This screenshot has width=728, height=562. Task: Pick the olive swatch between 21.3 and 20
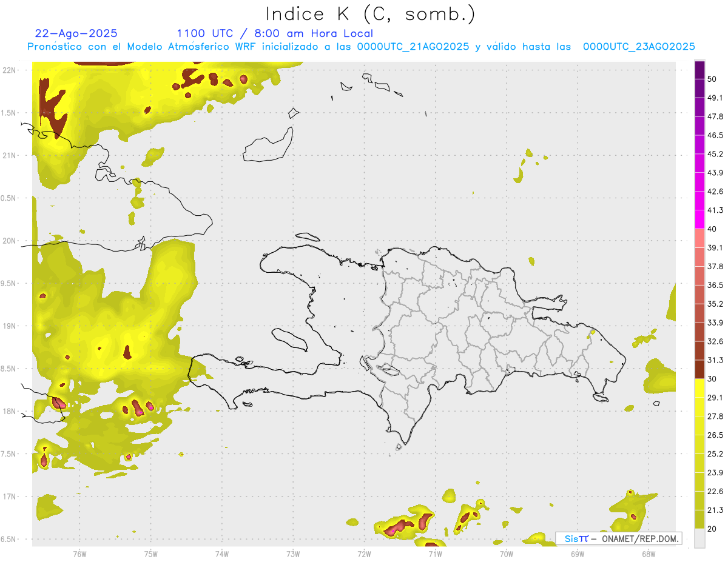click(x=699, y=520)
